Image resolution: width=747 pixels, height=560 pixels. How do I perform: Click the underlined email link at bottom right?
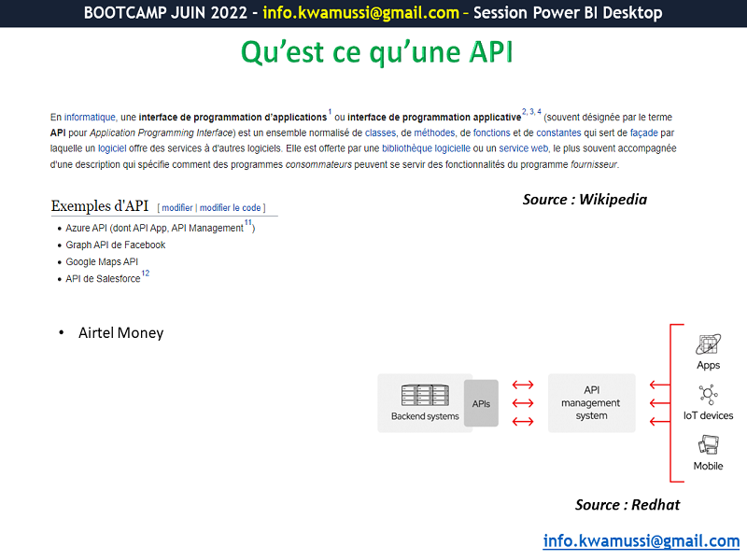click(641, 540)
